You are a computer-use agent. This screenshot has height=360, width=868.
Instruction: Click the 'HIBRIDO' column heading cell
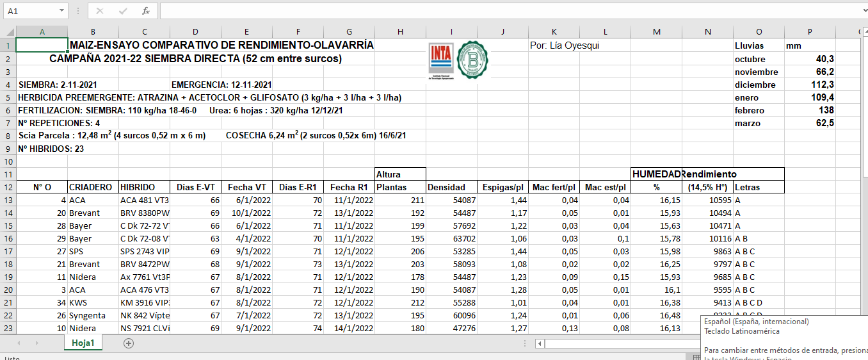(x=144, y=187)
